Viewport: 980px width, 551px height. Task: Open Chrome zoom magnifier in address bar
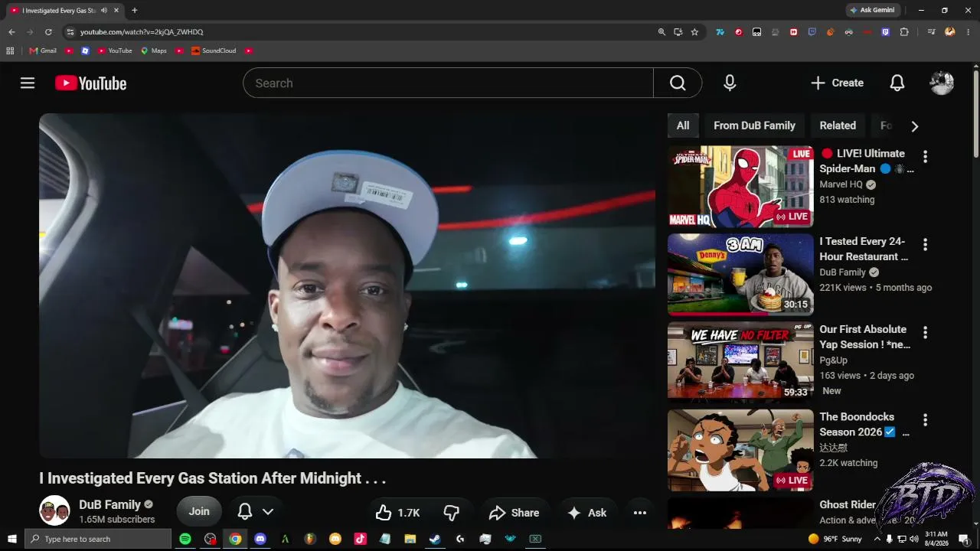661,32
